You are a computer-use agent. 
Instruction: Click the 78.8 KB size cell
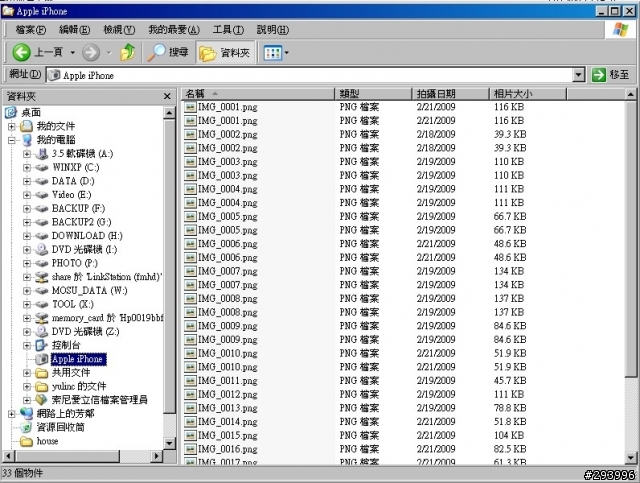point(510,408)
